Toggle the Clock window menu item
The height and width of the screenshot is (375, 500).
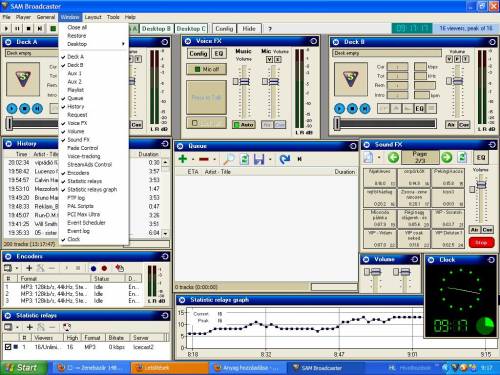[x=93, y=239]
